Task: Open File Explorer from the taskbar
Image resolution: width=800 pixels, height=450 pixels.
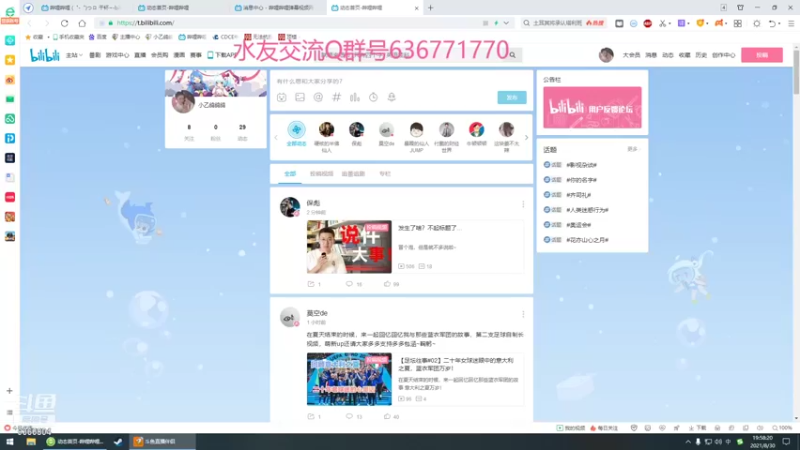Action: point(31,442)
